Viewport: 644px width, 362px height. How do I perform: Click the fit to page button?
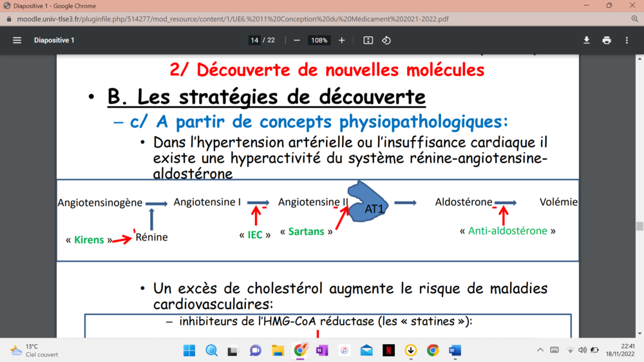click(368, 40)
